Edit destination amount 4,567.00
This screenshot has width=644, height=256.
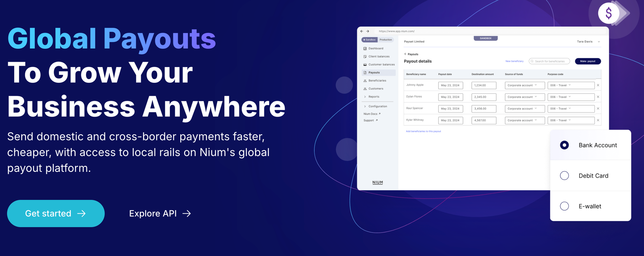click(x=484, y=120)
